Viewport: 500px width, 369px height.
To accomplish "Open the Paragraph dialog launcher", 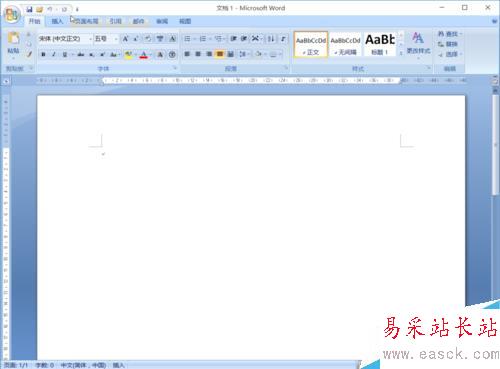I will point(286,68).
